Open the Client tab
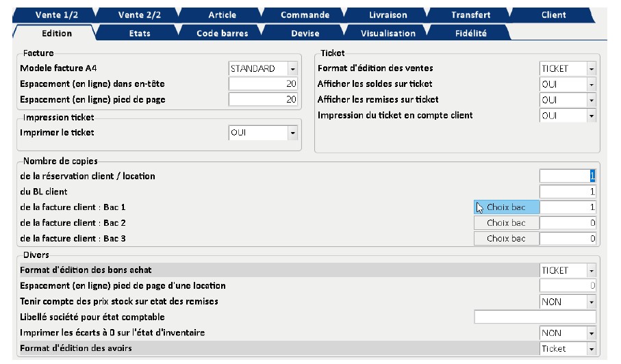This screenshot has height=364, width=621. click(x=553, y=15)
